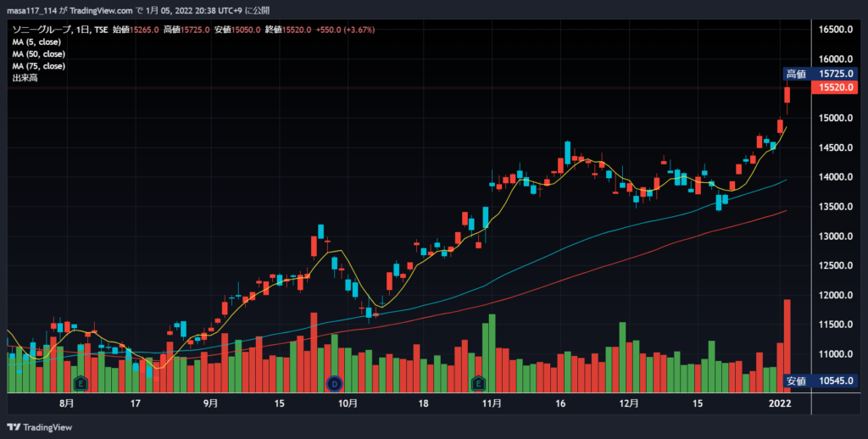
Task: Click the 10月 time axis label
Action: point(348,403)
